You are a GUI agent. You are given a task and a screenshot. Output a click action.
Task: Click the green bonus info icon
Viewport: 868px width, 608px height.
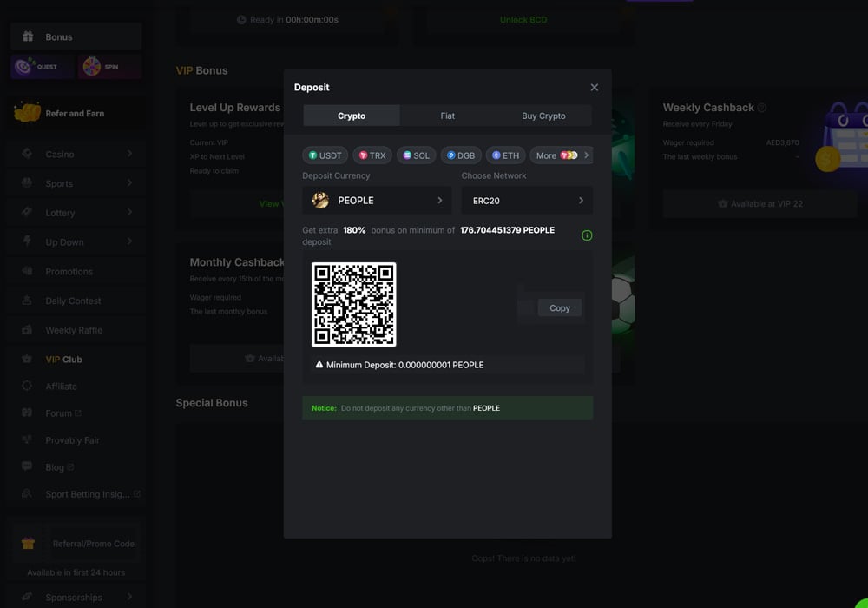(x=587, y=235)
